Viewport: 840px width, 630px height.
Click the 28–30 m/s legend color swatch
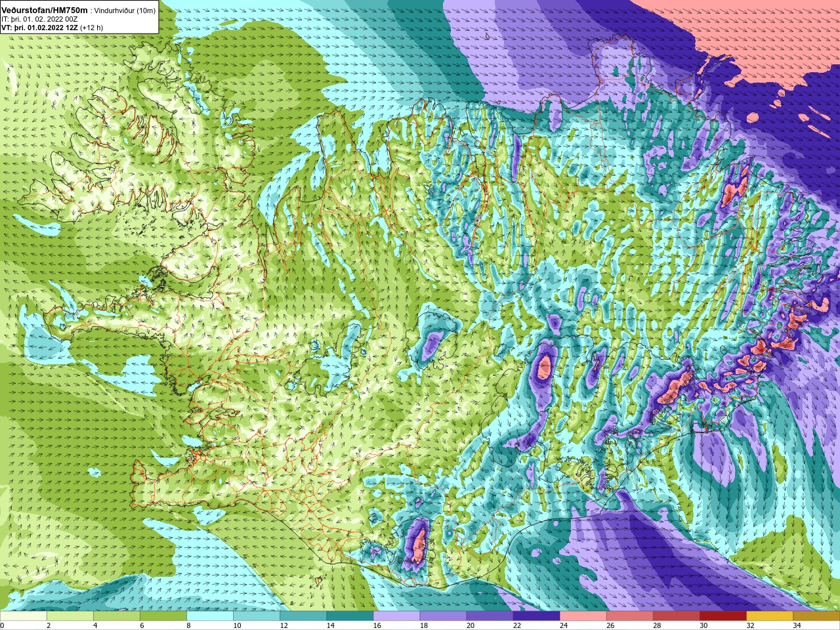[676, 616]
